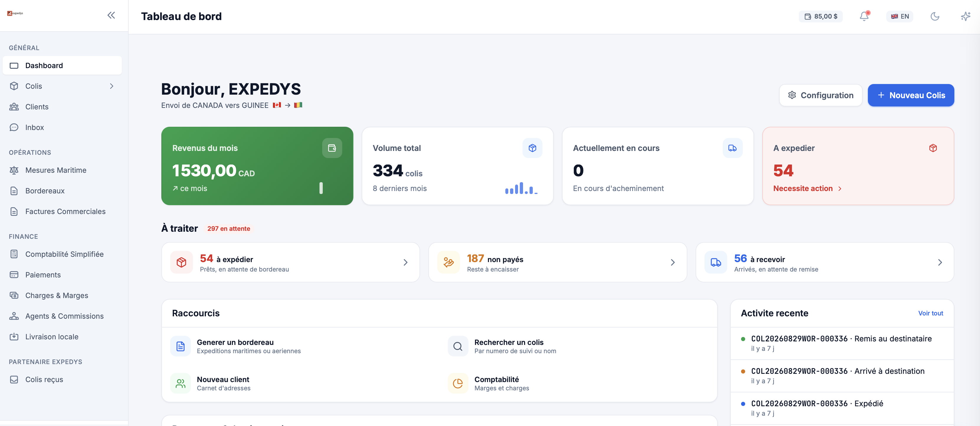Open the 56 à recevoir chevron

tap(940, 263)
